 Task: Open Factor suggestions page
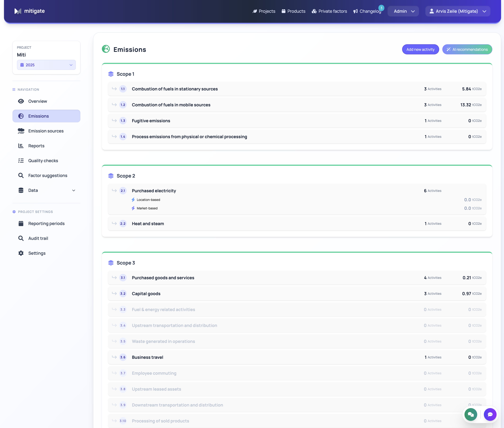coord(46,175)
